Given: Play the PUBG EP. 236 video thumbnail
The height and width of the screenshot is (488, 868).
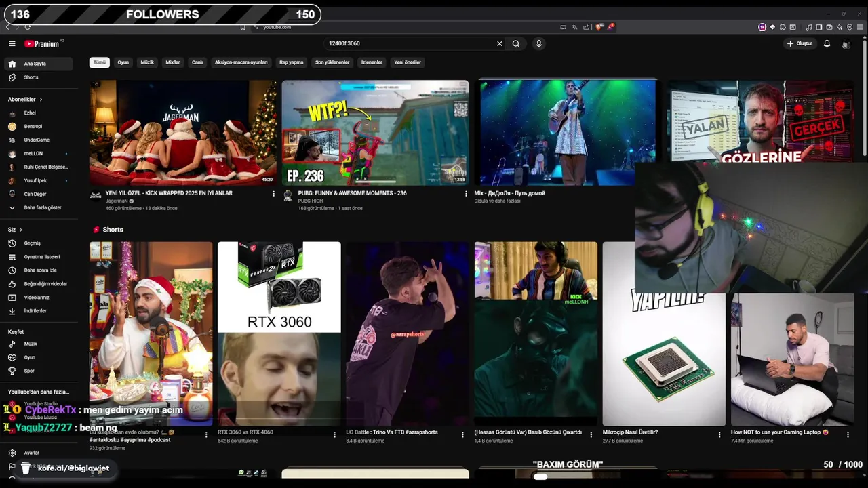Looking at the screenshot, I should tap(375, 133).
